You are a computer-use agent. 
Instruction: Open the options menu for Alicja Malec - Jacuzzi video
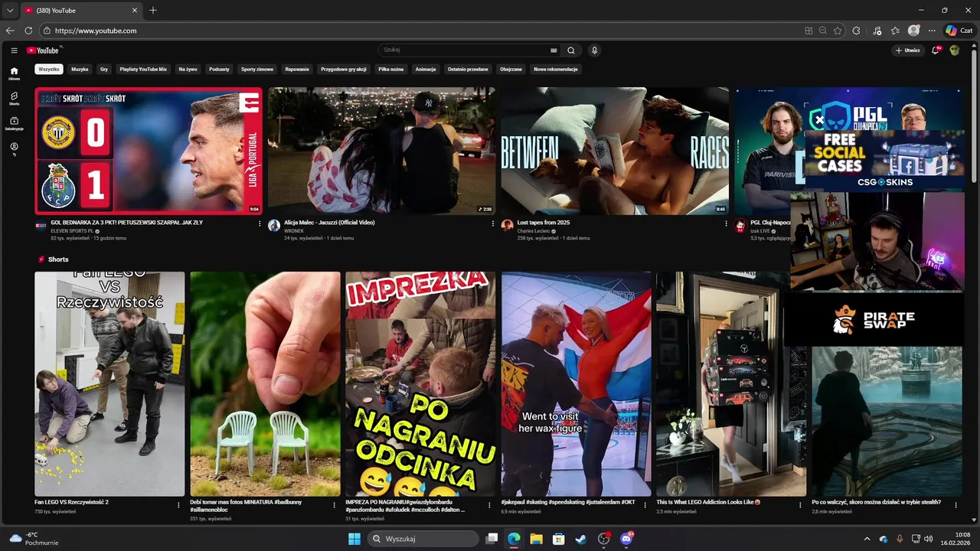(492, 223)
